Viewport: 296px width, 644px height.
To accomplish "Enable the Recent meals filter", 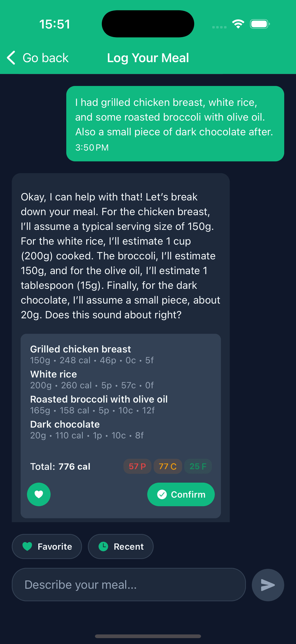I will pyautogui.click(x=121, y=546).
